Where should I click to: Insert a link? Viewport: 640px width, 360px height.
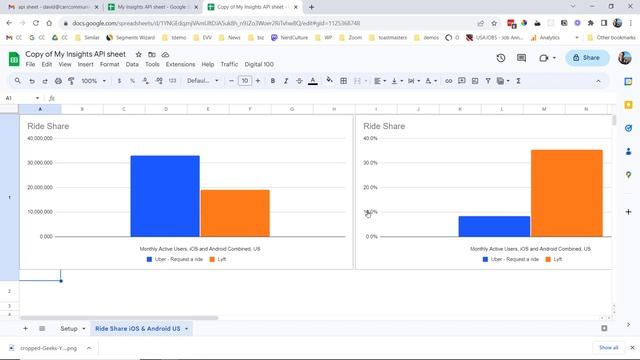[449, 81]
